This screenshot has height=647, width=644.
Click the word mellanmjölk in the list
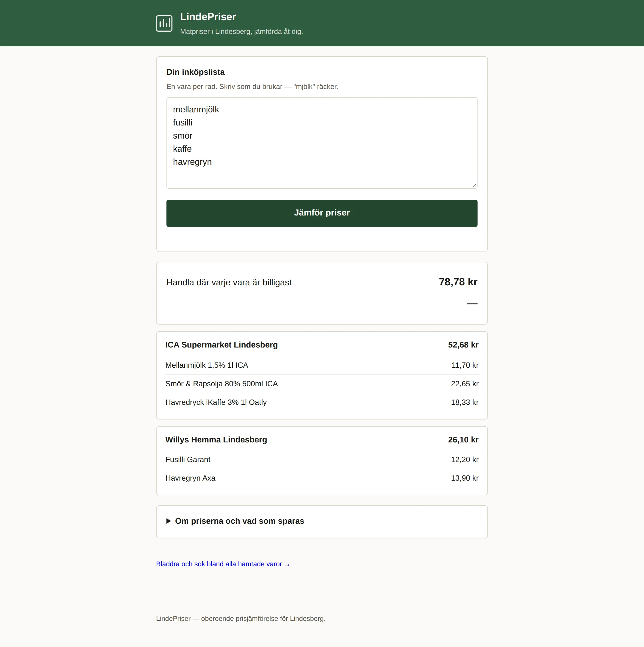196,109
